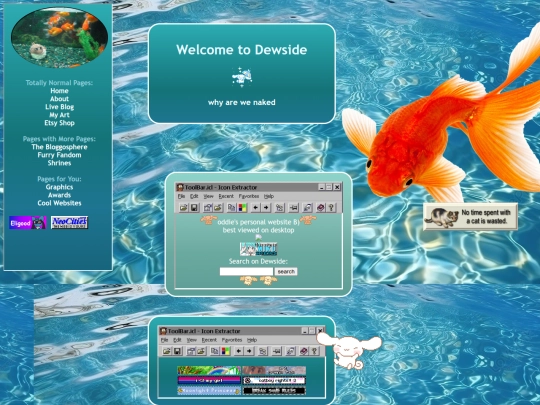Click the black blinkie with white text
This screenshot has height=405, width=540.
[x=274, y=391]
